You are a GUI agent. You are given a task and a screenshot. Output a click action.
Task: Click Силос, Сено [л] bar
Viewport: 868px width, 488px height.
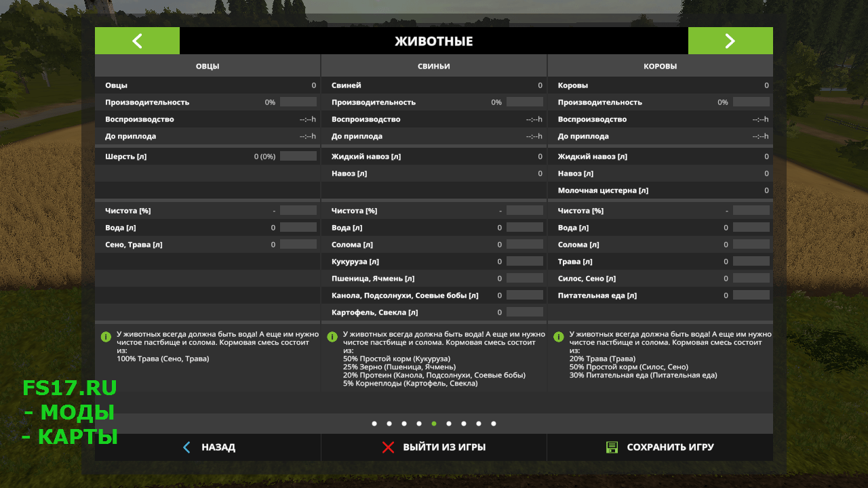[751, 279]
